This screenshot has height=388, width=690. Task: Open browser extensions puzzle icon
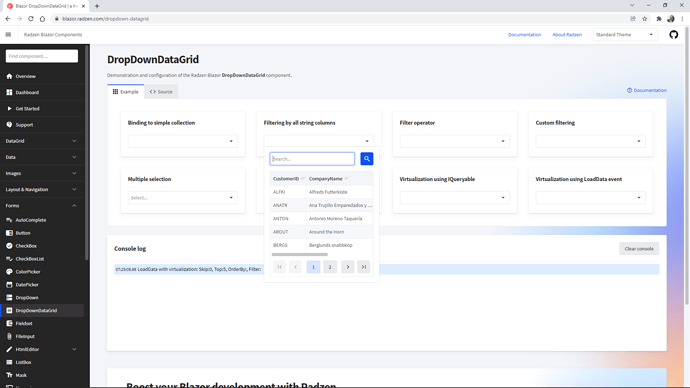click(659, 18)
